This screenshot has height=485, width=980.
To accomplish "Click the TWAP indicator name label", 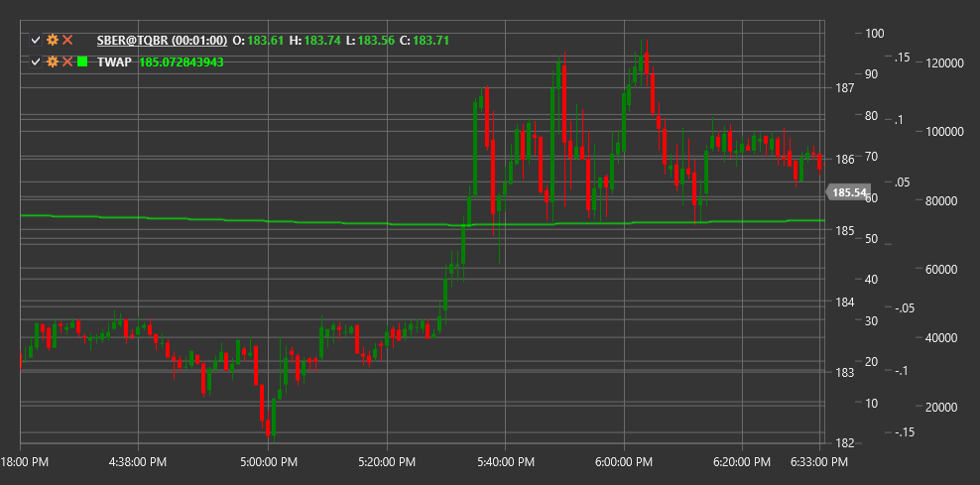I will tap(114, 61).
